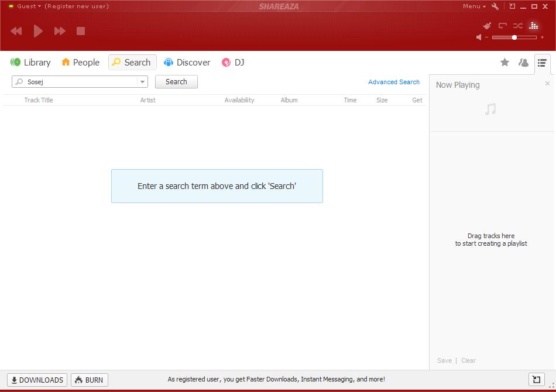The image size is (556, 392).
Task: Click the green status indicator beside Guest
Action: coord(11,6)
